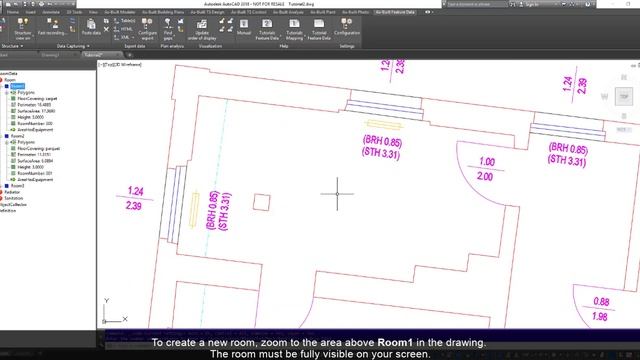Click the delete X icon beside Paste data
The image size is (640, 360).
click(106, 29)
